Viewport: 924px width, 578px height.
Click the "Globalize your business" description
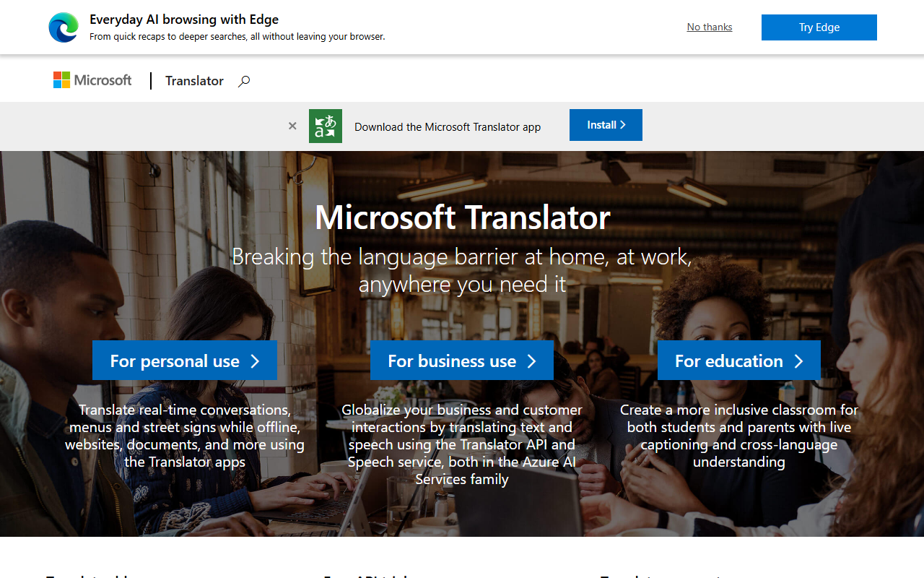click(x=462, y=444)
